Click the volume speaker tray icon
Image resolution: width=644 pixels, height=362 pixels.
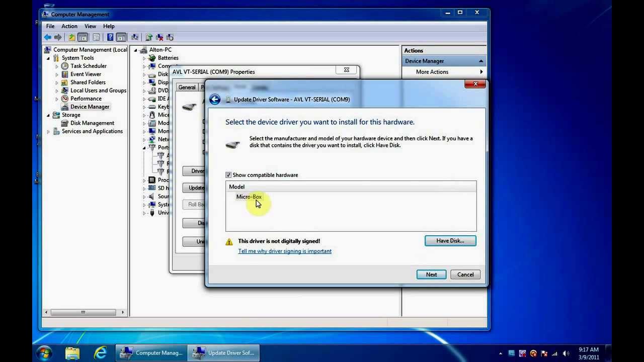tap(566, 353)
